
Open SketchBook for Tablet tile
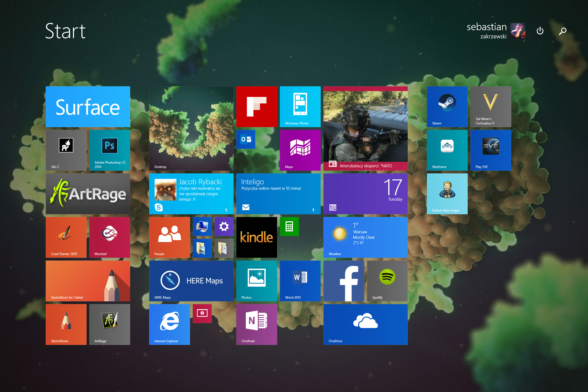[x=88, y=281]
